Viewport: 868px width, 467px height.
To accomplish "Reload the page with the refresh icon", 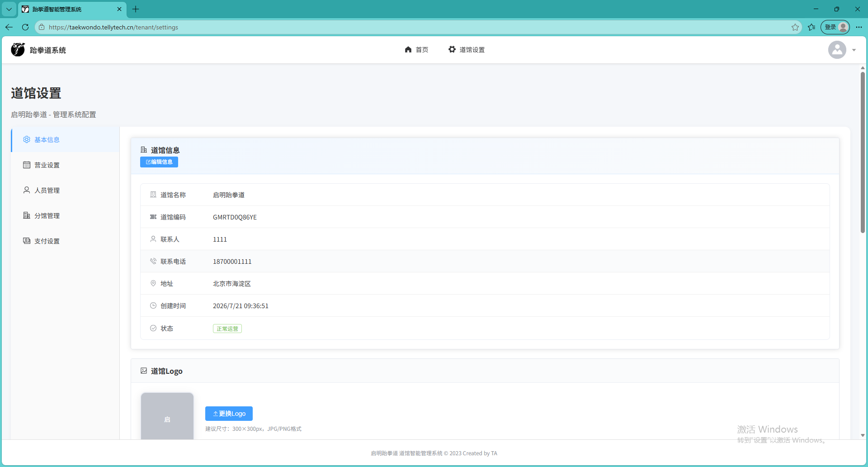I will pos(25,27).
